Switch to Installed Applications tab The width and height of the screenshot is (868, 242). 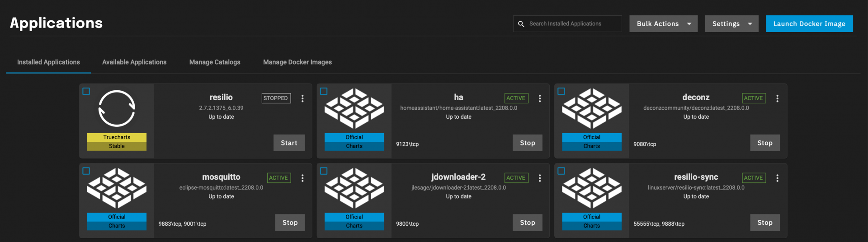click(48, 62)
